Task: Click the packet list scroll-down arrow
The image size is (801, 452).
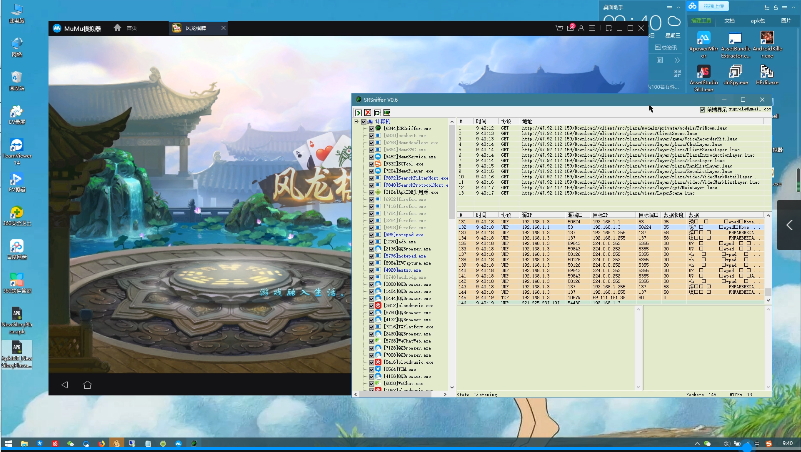Action: tap(768, 300)
